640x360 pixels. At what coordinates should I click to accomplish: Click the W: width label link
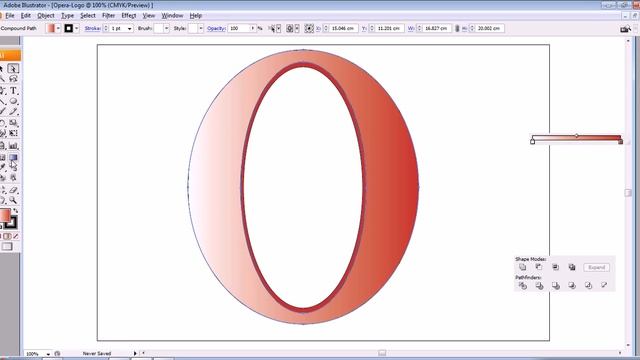(x=411, y=28)
